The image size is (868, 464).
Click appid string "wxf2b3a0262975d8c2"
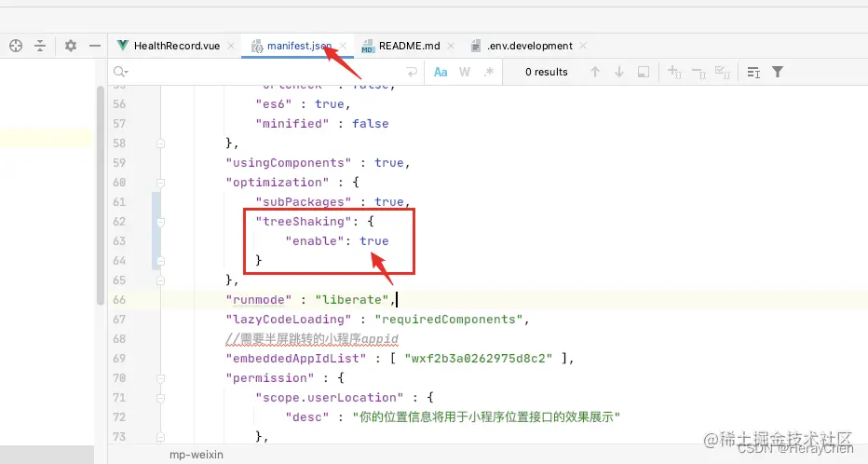coord(479,358)
